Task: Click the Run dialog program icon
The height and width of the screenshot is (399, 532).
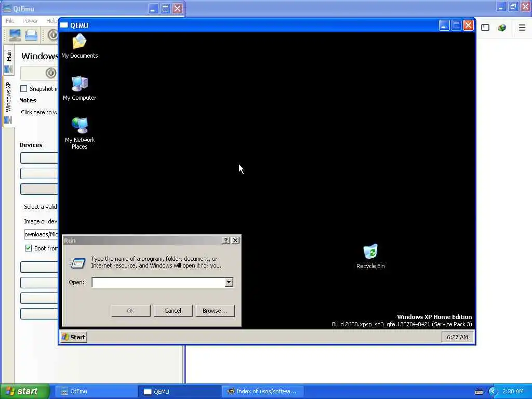Action: click(78, 263)
